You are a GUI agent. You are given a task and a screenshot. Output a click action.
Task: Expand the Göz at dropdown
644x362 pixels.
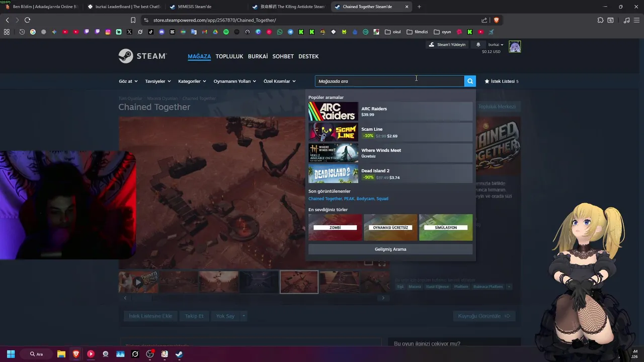128,81
